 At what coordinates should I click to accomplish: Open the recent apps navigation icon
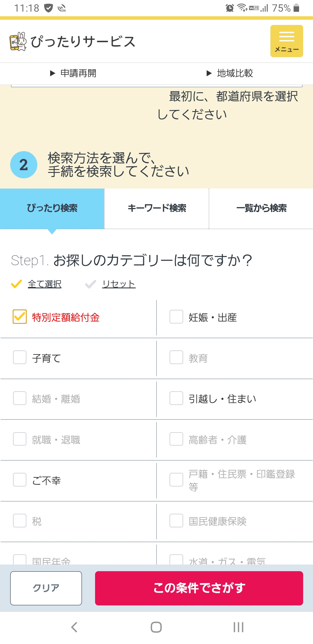click(238, 627)
